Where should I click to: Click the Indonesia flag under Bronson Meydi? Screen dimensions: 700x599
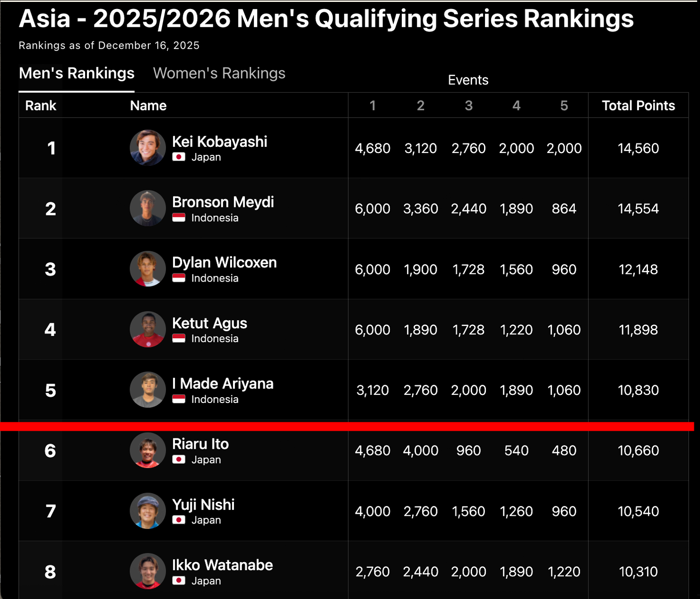[179, 218]
